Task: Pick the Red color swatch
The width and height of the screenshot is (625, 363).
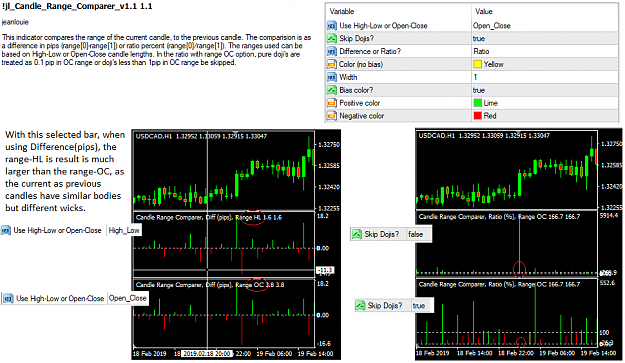Action: 477,116
